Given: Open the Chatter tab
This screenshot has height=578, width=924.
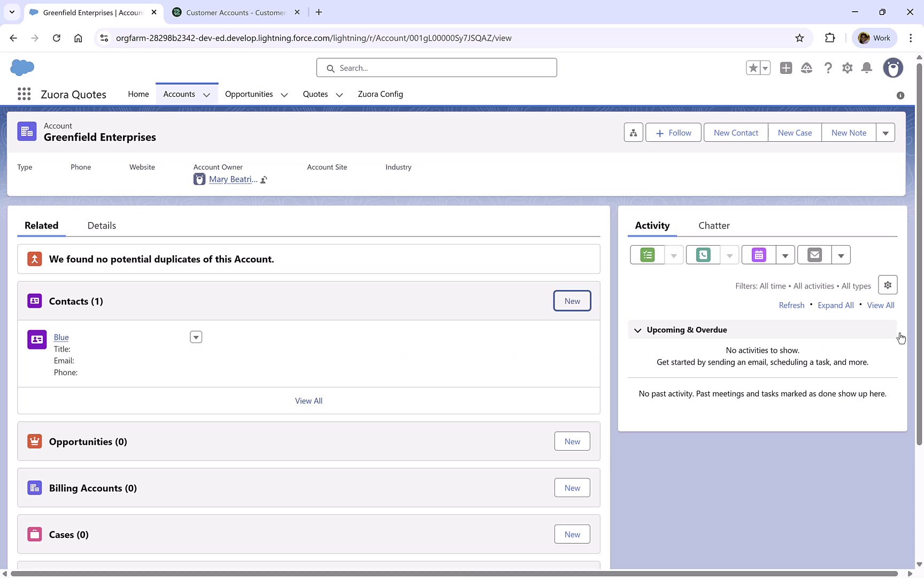Looking at the screenshot, I should pyautogui.click(x=714, y=225).
